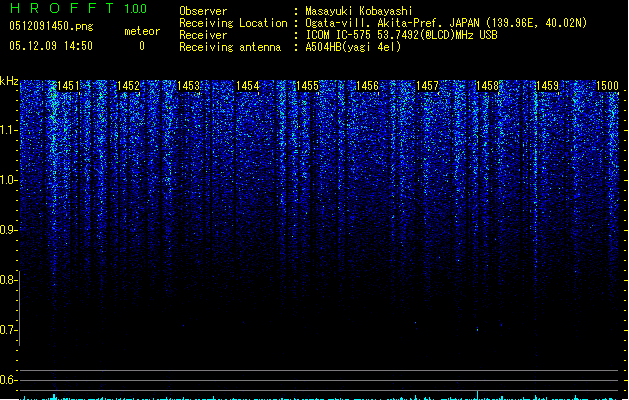Click the 1457 time marker
629x400 pixels.
point(427,86)
